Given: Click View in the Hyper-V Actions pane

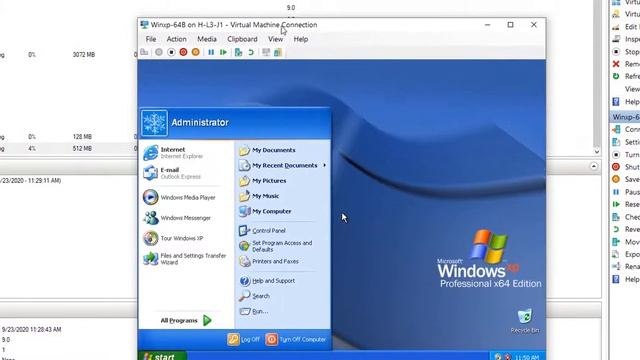Looking at the screenshot, I should pos(632,89).
